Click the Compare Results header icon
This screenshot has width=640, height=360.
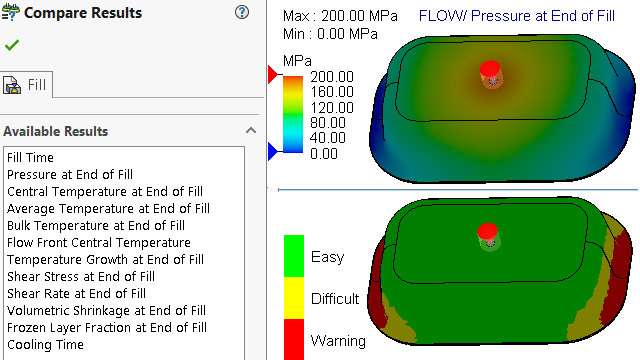point(10,12)
